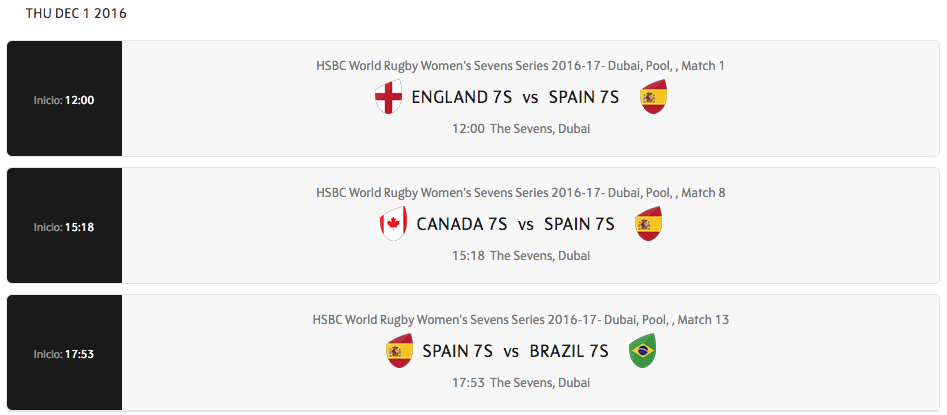Click the THU DEC 1 2016 date heading
Screen dimensions: 947x415
(76, 14)
